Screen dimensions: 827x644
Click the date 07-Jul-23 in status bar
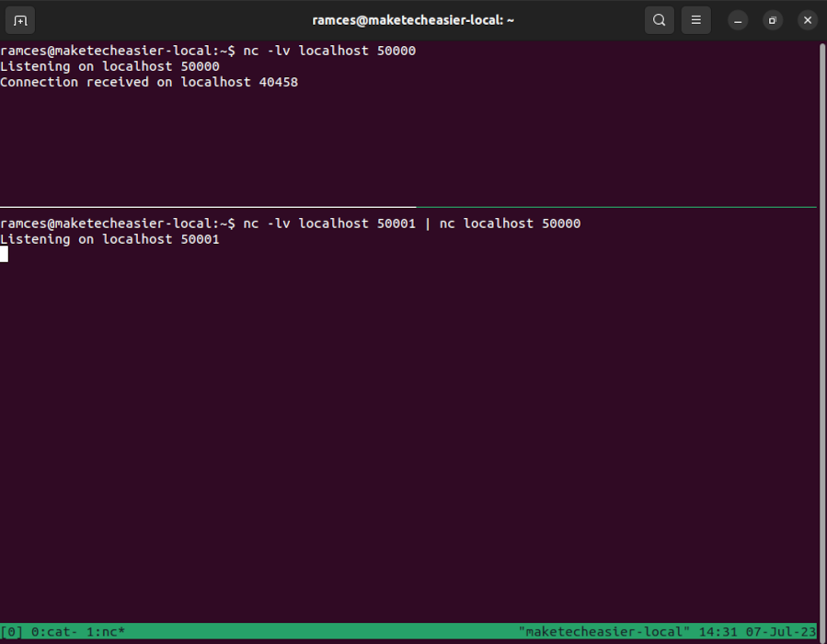click(x=781, y=631)
